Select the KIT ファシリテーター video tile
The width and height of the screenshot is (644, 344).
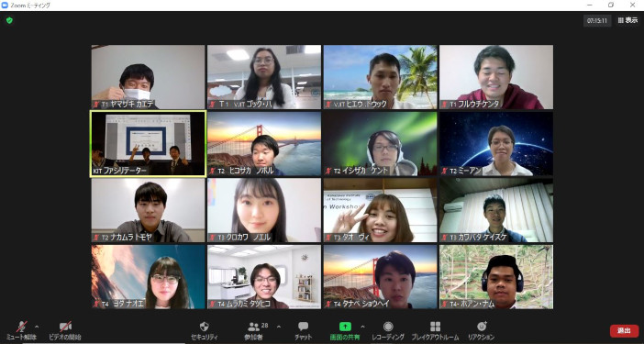click(148, 144)
